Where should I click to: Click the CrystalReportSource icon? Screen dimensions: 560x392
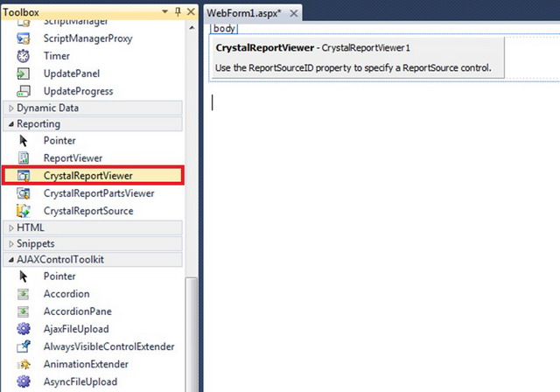(24, 211)
